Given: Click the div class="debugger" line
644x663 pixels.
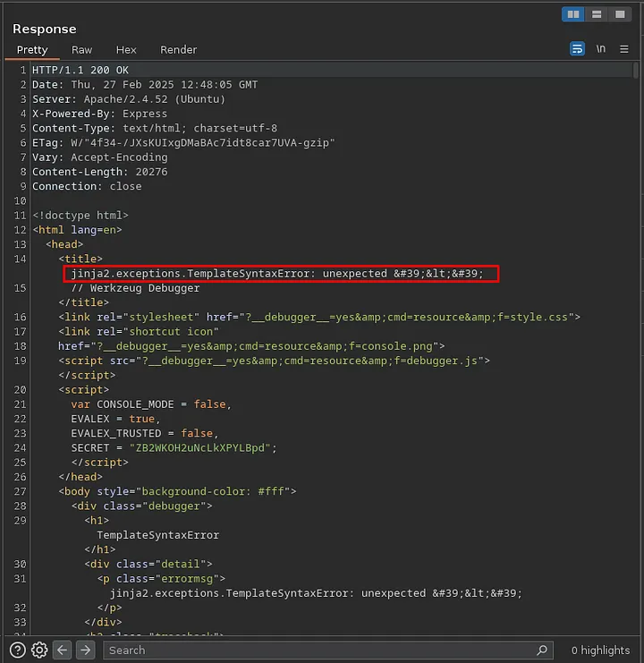Looking at the screenshot, I should point(142,506).
